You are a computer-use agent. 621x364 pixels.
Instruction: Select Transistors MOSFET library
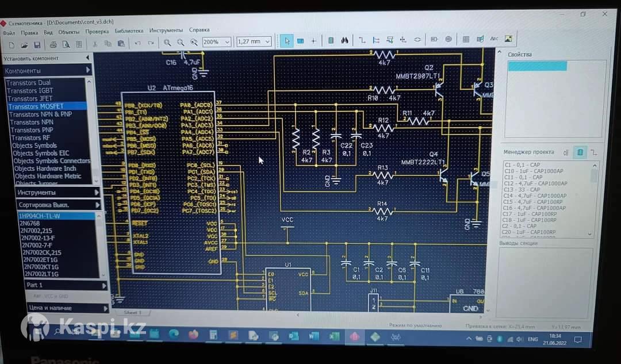tap(47, 106)
